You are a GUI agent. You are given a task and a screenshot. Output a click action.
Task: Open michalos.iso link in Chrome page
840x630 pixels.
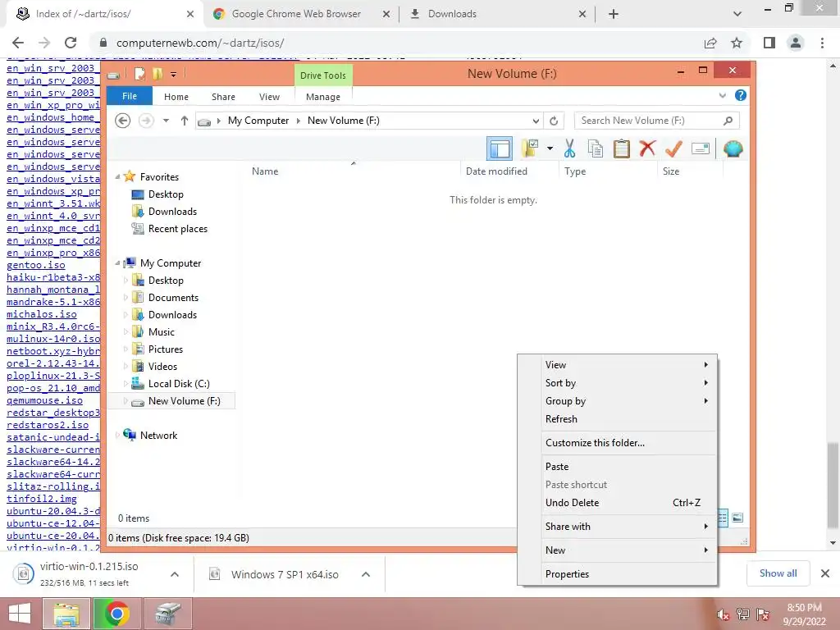42,314
